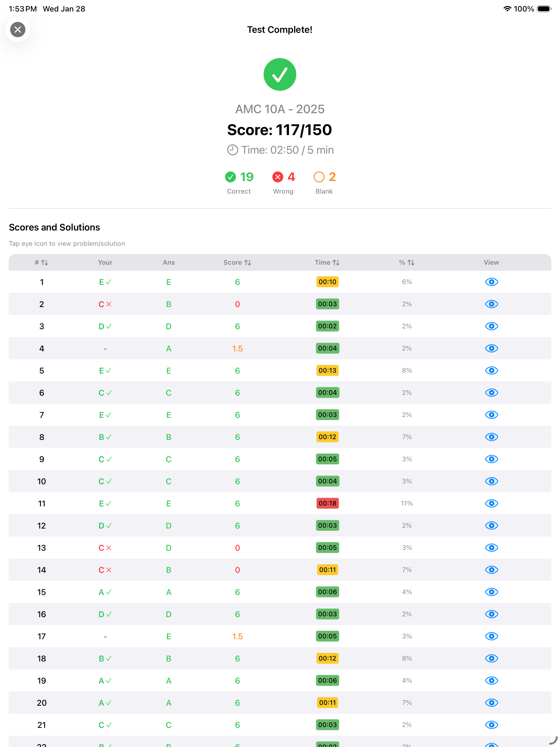Tap the blank answer dash on problem 17
The image size is (560, 747).
pos(105,637)
